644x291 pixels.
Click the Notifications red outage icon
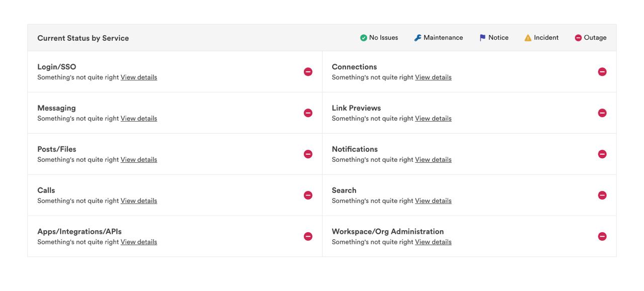coord(602,154)
